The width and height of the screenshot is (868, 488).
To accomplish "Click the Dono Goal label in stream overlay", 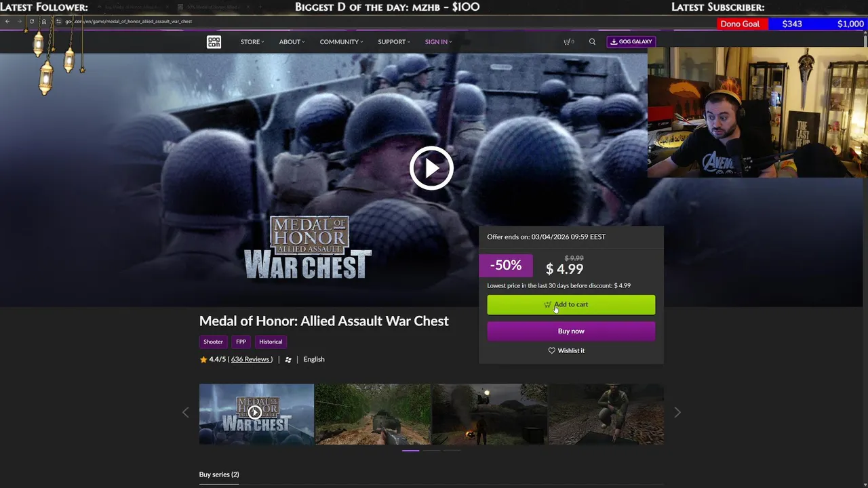I will [x=740, y=24].
